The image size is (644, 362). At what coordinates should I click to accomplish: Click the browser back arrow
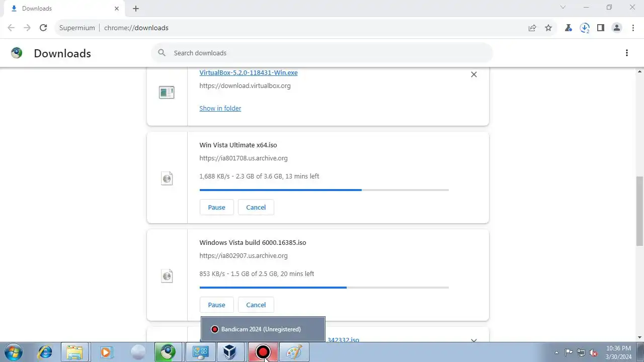[x=11, y=28]
